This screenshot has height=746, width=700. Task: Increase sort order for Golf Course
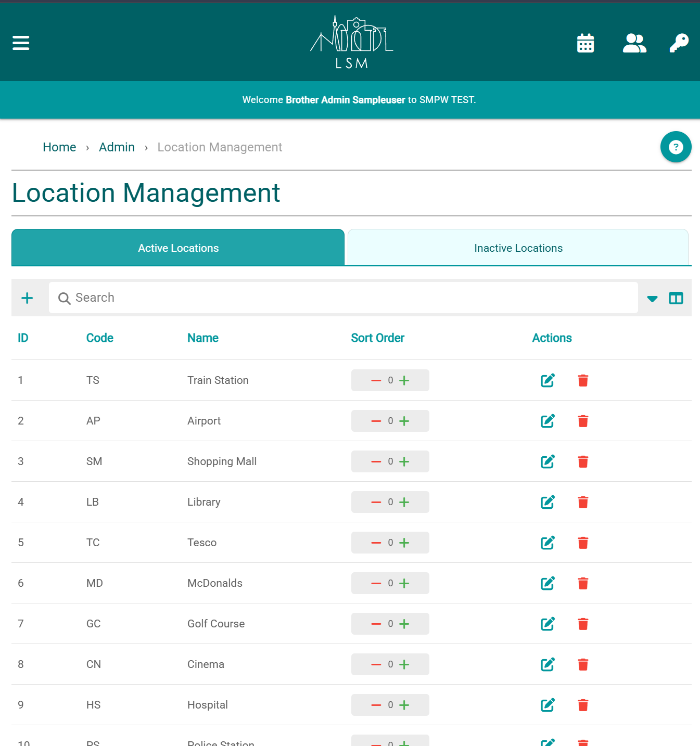click(x=404, y=624)
